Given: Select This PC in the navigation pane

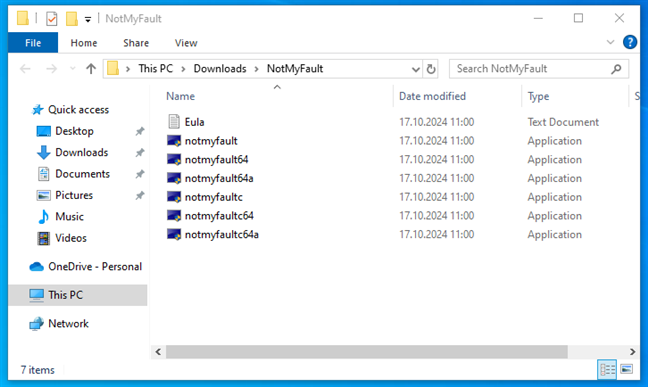Looking at the screenshot, I should tap(77, 295).
